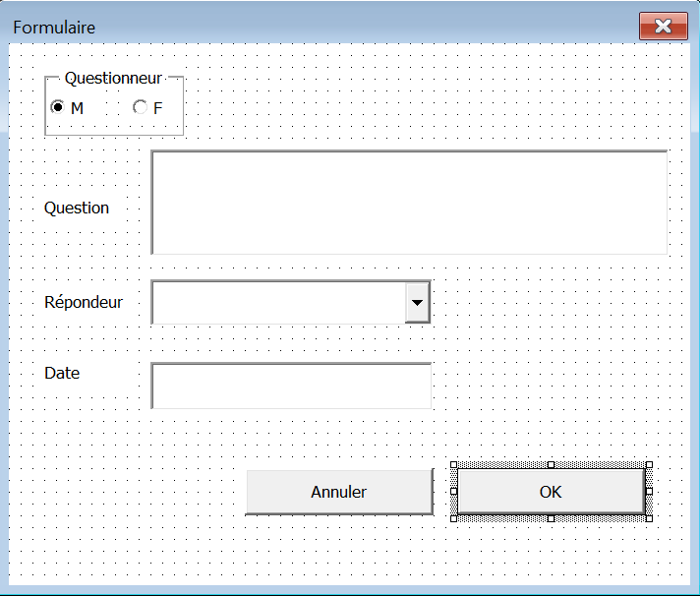The height and width of the screenshot is (596, 700).
Task: Focus the Date input field
Action: [291, 386]
